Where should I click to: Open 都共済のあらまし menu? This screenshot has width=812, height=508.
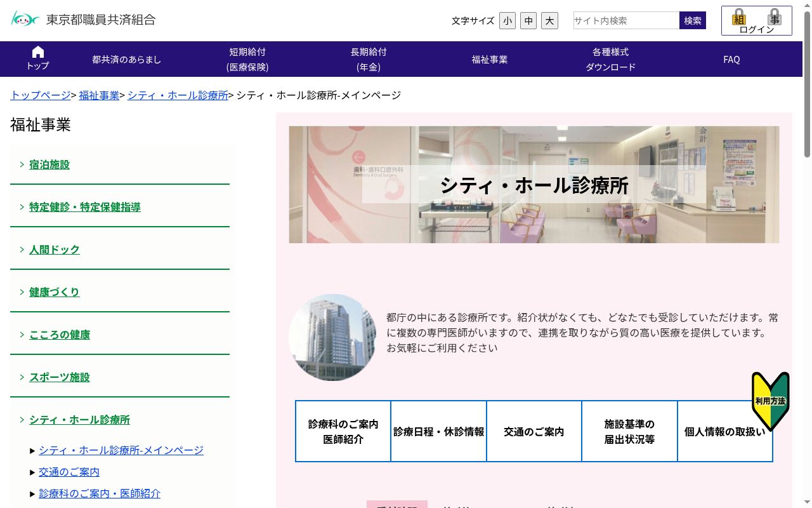coord(127,59)
